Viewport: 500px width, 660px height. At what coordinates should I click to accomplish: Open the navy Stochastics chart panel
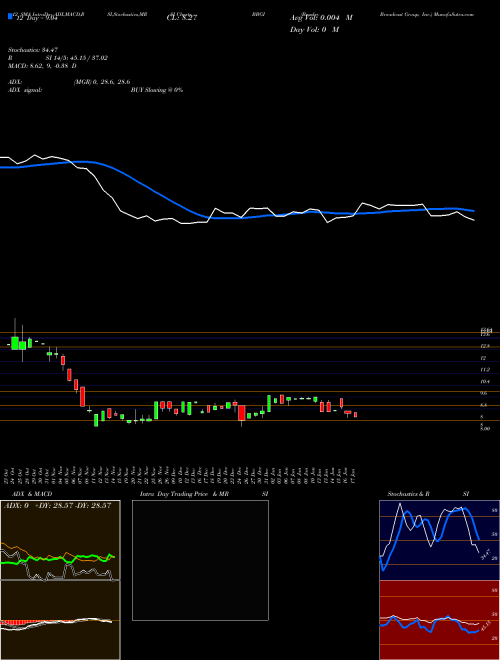(439, 540)
